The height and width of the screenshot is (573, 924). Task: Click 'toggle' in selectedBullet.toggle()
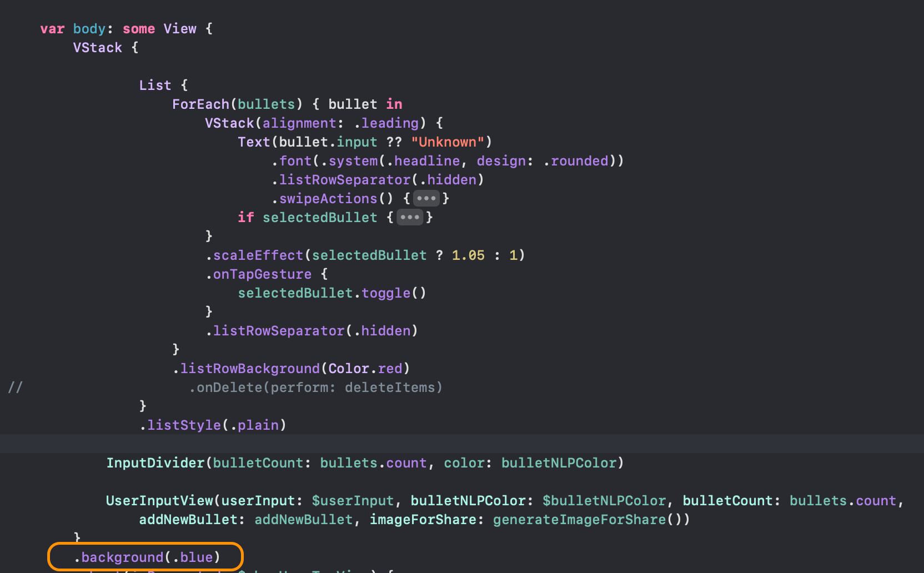386,293
